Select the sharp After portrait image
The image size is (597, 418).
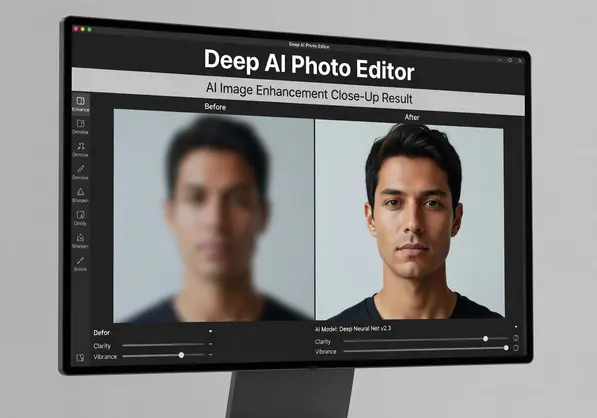(410, 219)
